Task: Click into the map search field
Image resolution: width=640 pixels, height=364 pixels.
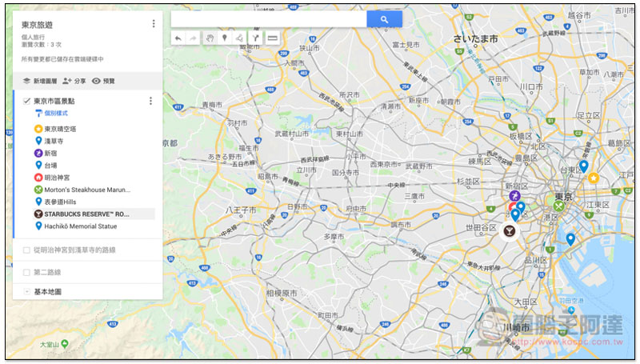Action: pyautogui.click(x=269, y=19)
